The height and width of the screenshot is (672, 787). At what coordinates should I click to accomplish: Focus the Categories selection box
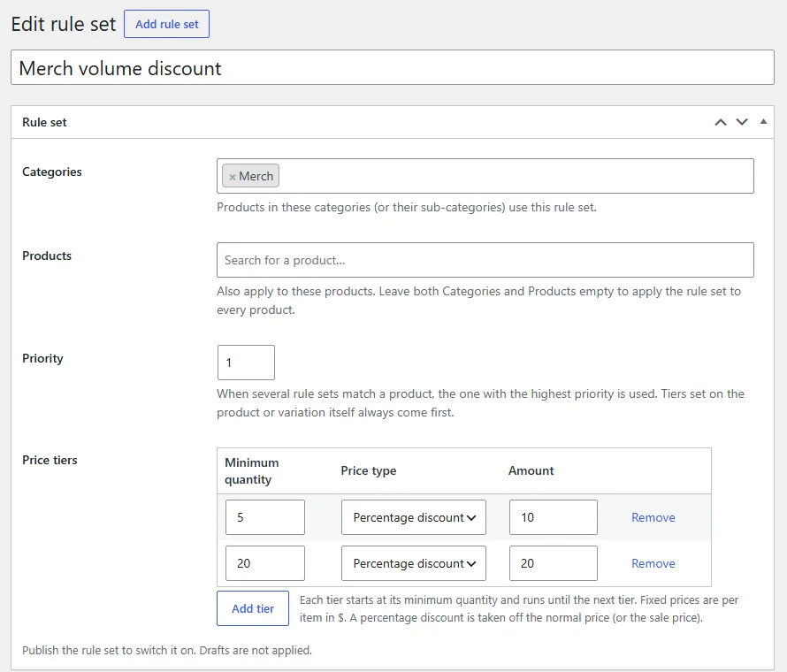485,176
